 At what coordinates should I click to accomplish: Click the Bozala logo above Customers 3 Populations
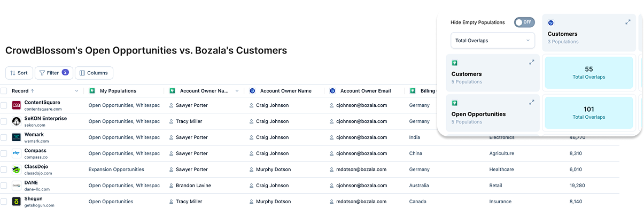[x=551, y=22]
